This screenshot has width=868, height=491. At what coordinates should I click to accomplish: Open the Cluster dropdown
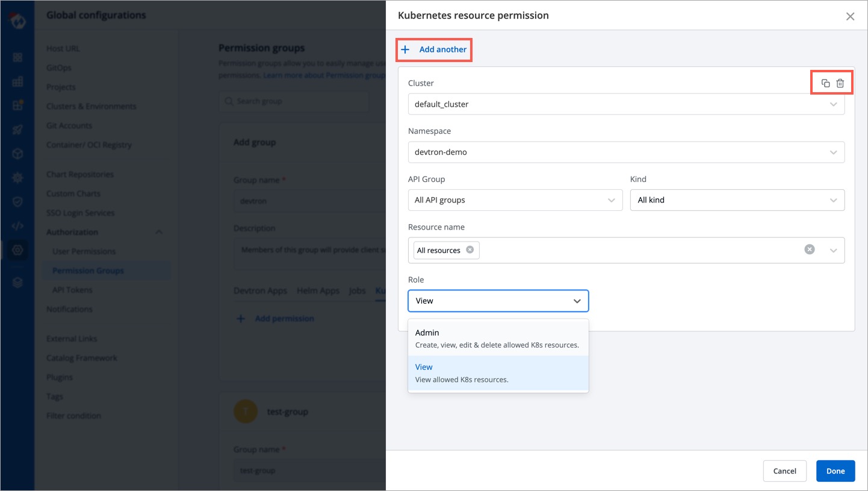626,104
